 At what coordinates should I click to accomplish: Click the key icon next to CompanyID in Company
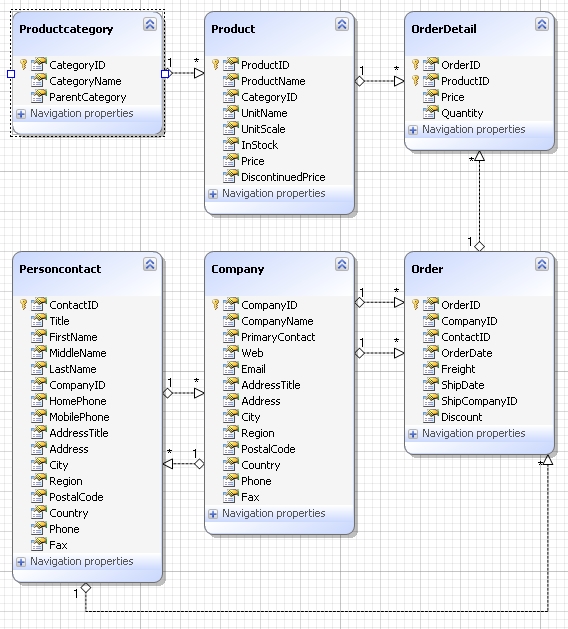[215, 304]
